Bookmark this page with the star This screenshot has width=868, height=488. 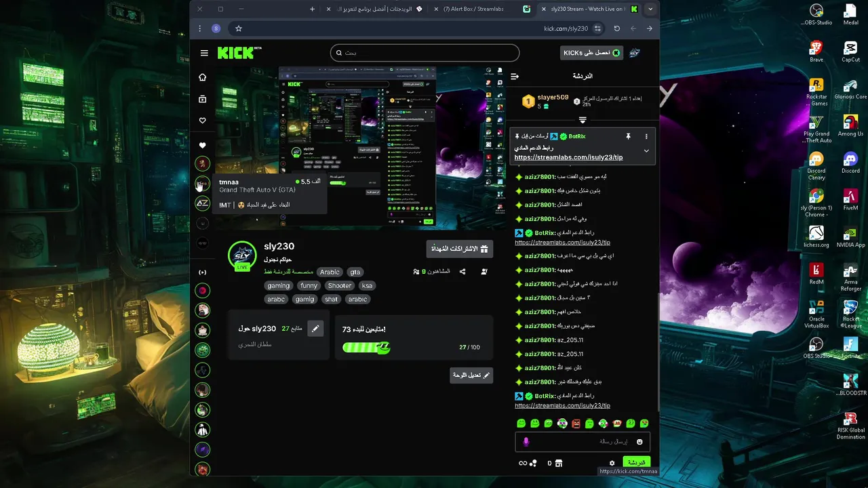[239, 28]
